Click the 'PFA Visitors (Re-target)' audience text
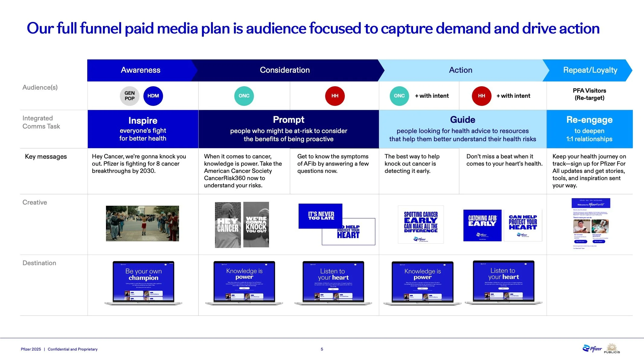Viewport: 644px width, 362px height. [590, 94]
